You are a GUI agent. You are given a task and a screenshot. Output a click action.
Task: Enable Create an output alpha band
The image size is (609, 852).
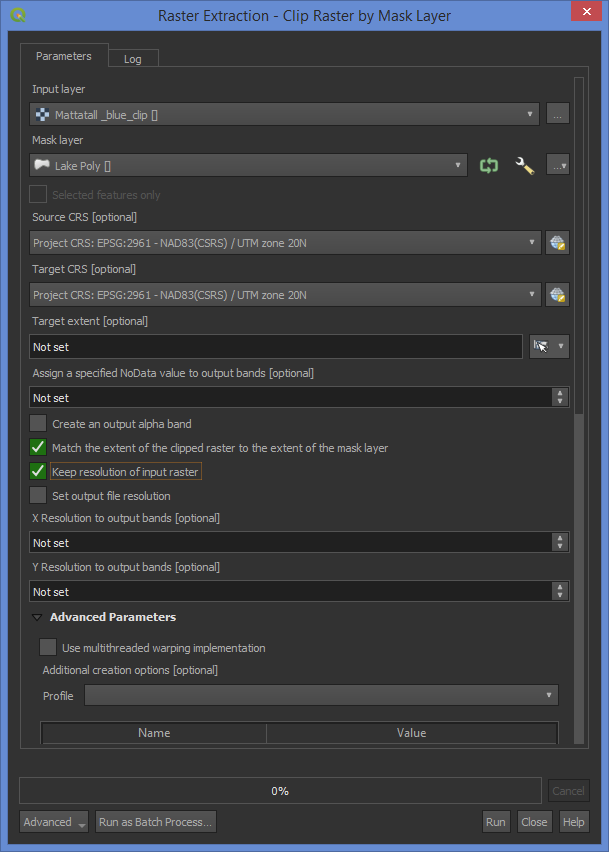pyautogui.click(x=39, y=424)
